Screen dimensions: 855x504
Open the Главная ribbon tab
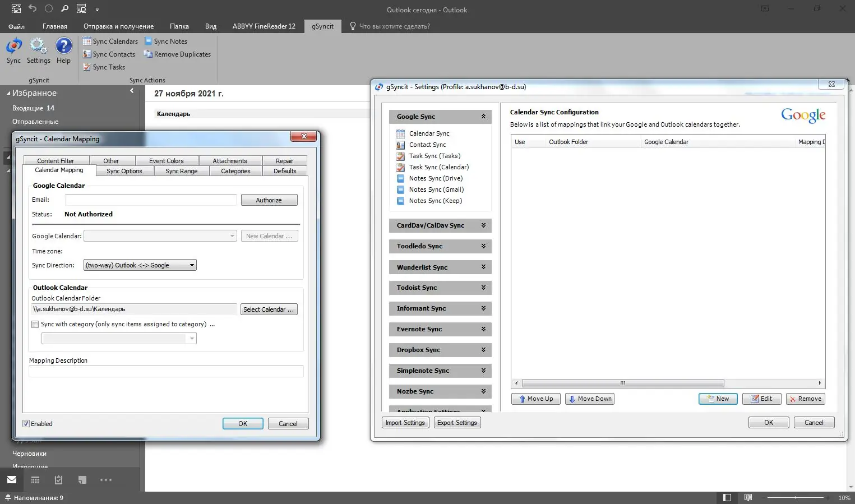tap(55, 26)
